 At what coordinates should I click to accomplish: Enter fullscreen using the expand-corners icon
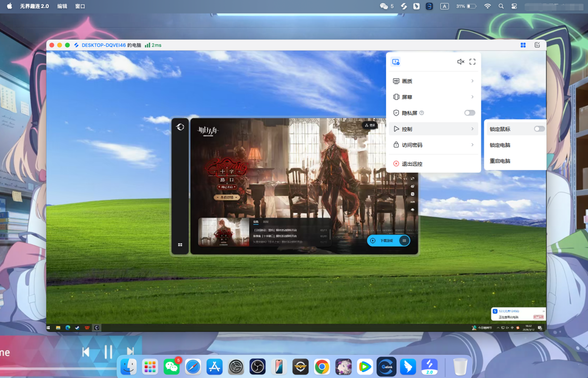pos(472,62)
